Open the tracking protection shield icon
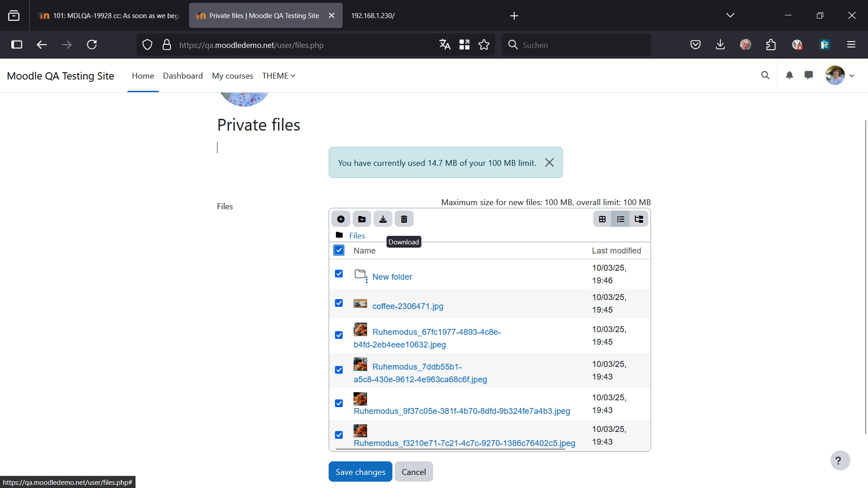 [147, 45]
